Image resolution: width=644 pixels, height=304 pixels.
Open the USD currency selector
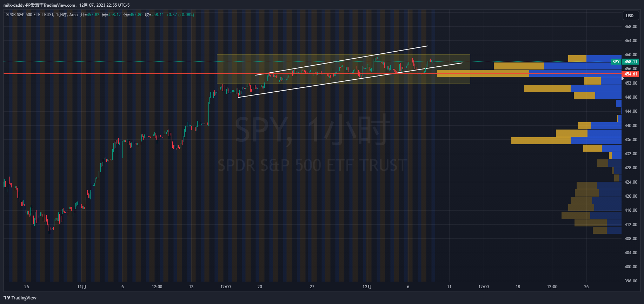tap(630, 16)
